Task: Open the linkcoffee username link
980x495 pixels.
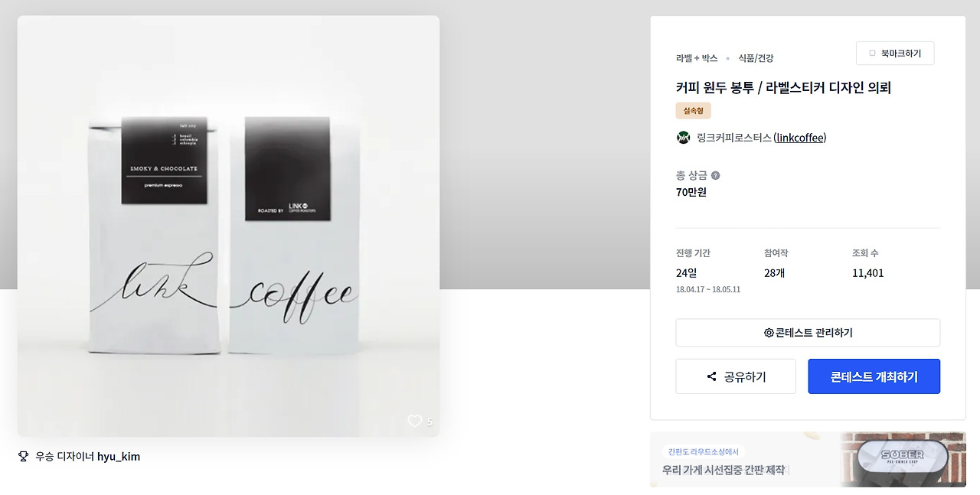Action: 800,138
